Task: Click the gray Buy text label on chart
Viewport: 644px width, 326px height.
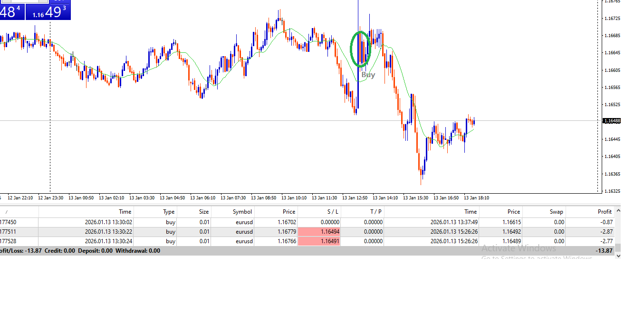Action: [368, 75]
